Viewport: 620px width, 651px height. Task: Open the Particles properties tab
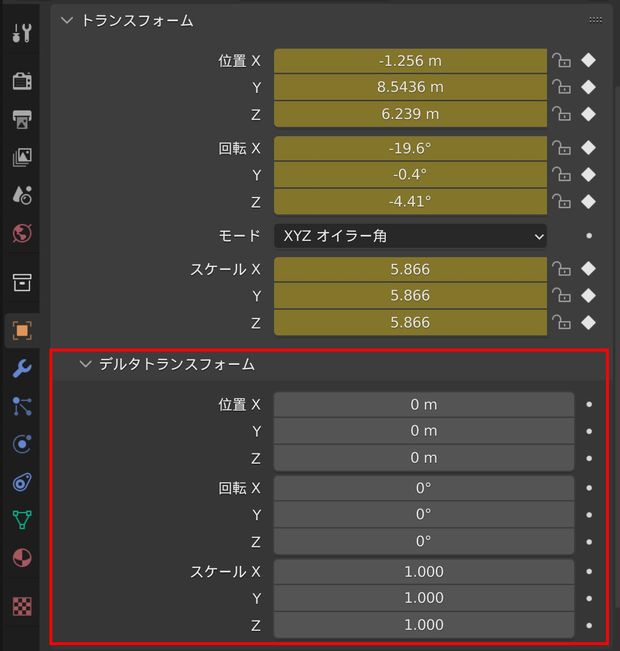pos(22,406)
